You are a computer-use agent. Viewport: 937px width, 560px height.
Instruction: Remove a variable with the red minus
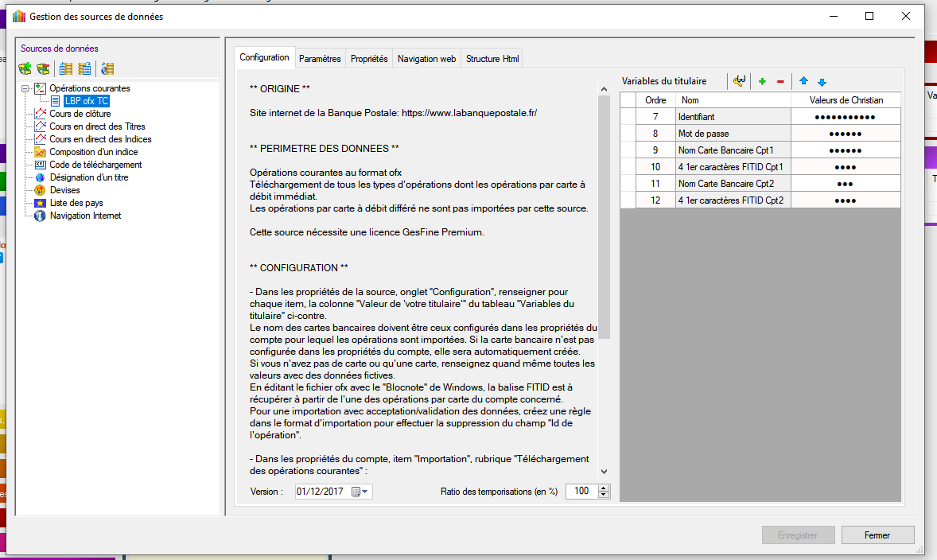coord(780,81)
